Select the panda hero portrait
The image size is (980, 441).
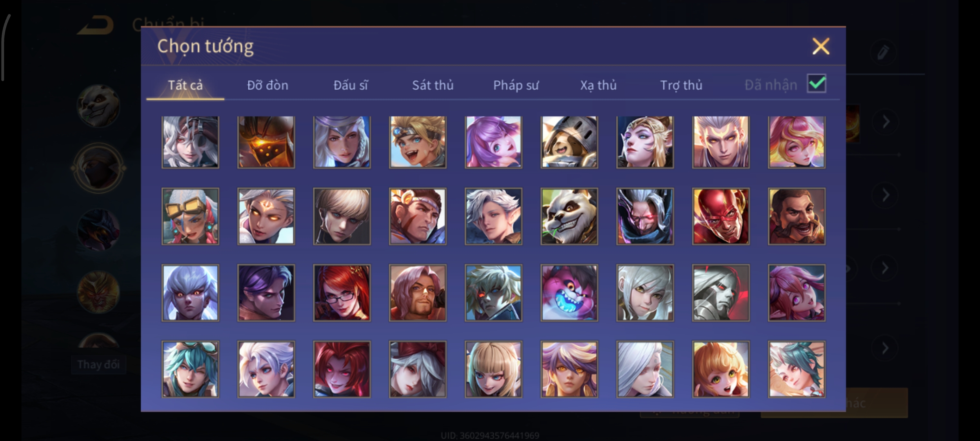pos(569,216)
